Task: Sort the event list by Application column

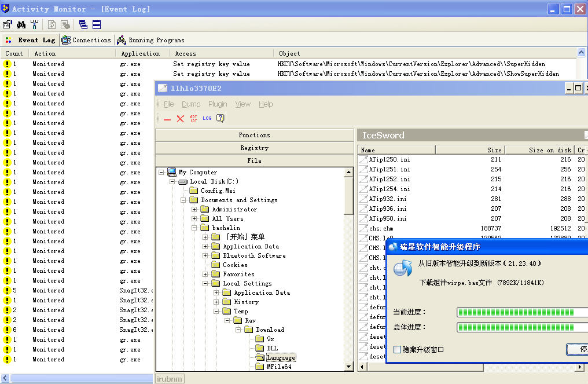Action: tap(141, 53)
